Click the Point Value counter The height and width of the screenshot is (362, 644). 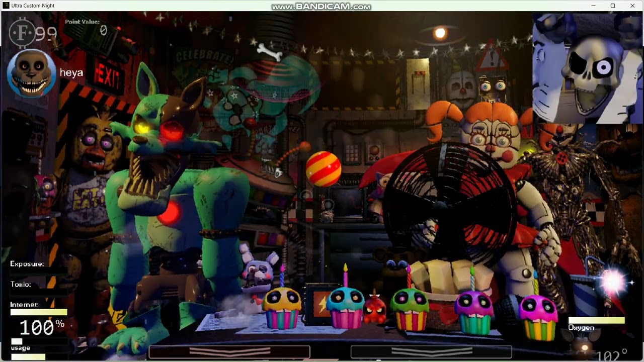point(86,27)
